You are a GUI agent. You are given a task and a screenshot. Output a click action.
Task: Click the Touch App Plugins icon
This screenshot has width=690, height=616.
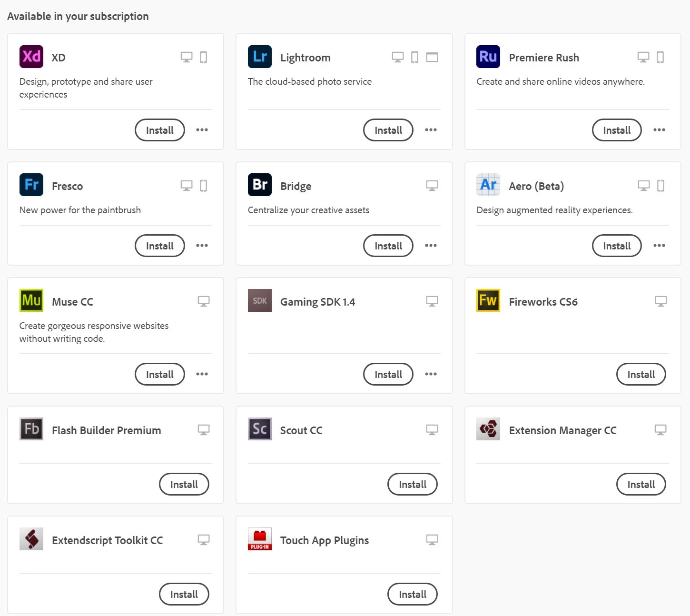(x=260, y=539)
